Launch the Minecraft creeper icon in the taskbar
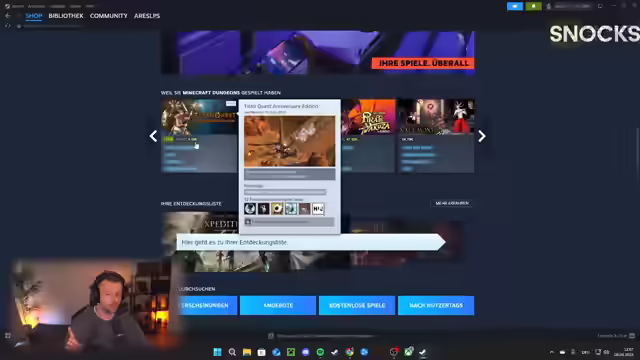Image resolution: width=640 pixels, height=360 pixels. click(291, 352)
